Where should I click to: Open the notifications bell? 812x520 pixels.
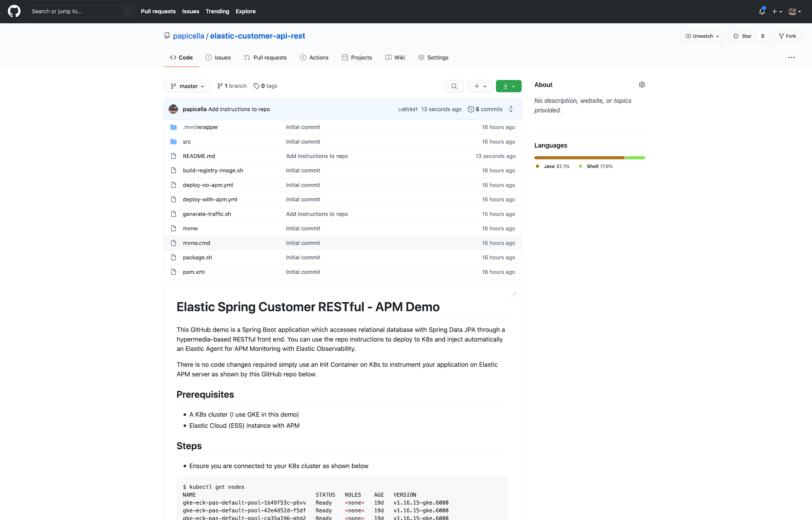coord(762,11)
